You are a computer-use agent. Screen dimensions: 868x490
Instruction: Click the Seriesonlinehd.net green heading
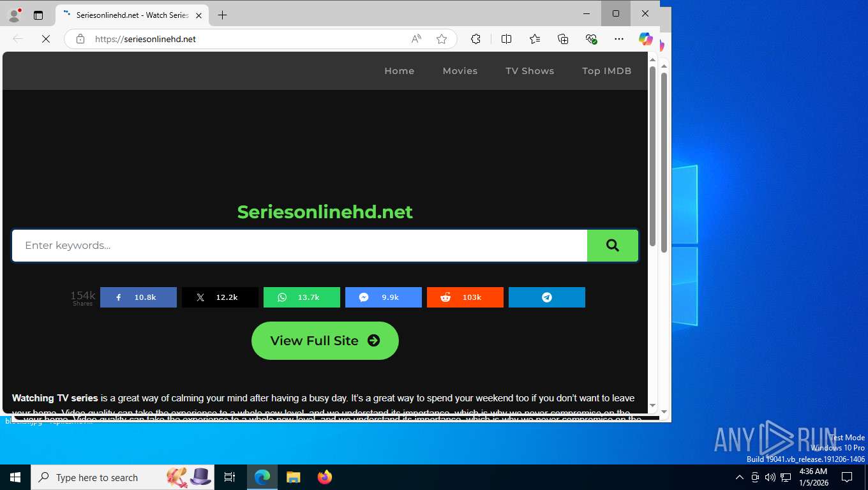(x=325, y=212)
